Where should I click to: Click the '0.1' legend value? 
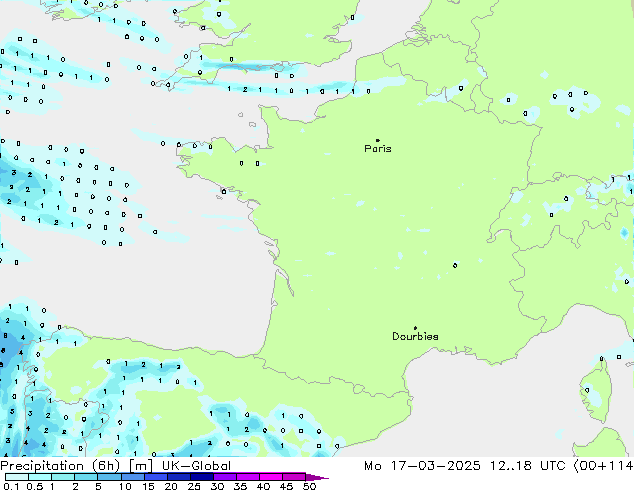pyautogui.click(x=11, y=486)
